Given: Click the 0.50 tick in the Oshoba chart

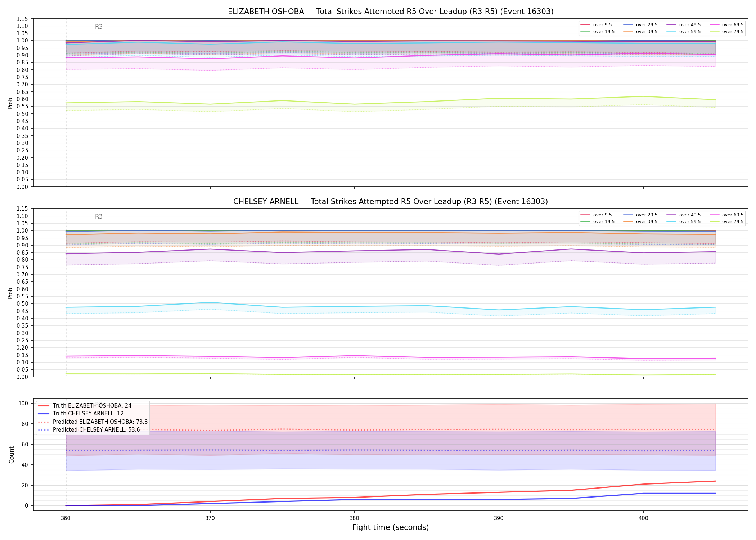Looking at the screenshot, I should tap(22, 114).
